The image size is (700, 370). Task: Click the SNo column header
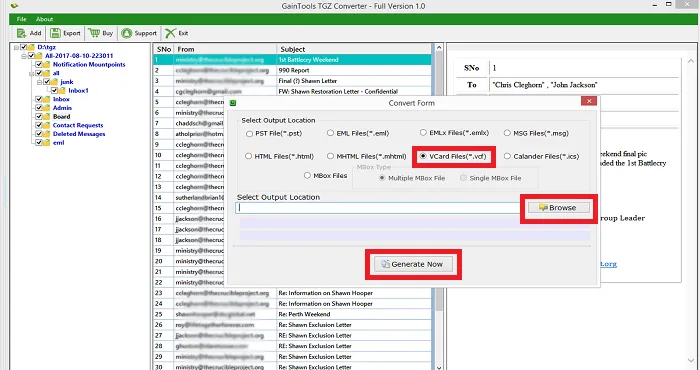pyautogui.click(x=163, y=49)
